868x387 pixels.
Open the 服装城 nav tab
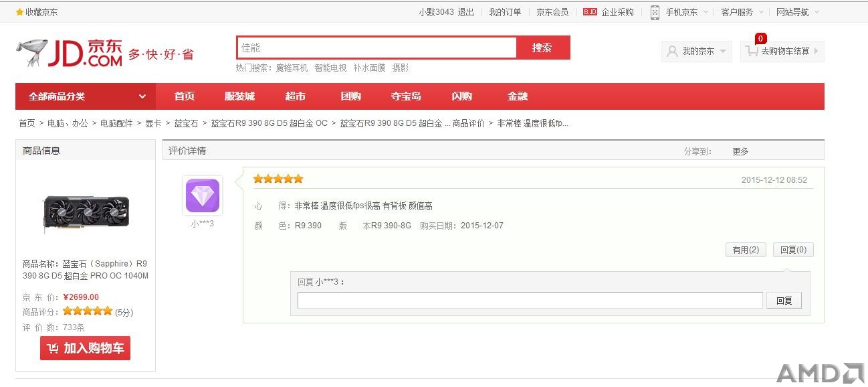tap(239, 96)
